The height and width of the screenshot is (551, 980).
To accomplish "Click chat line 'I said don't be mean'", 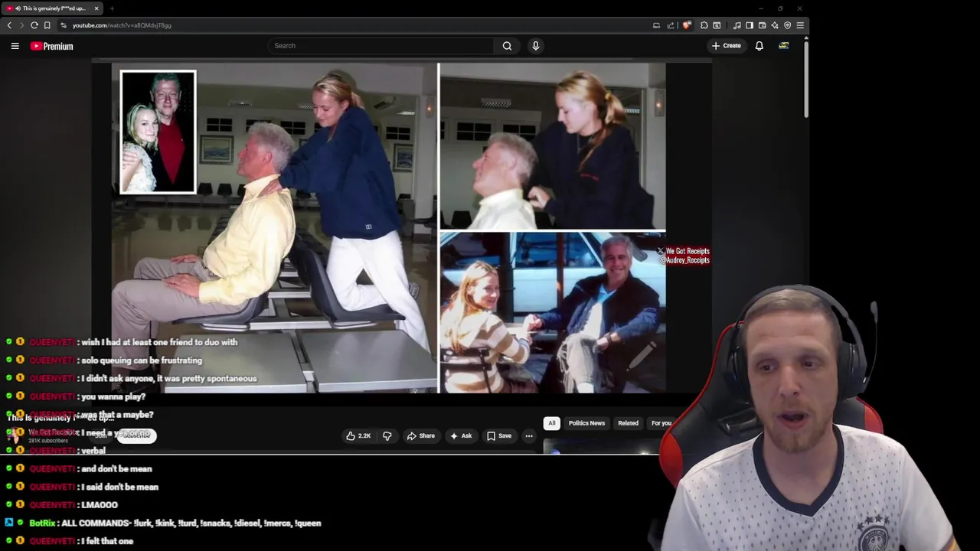I will 119,487.
